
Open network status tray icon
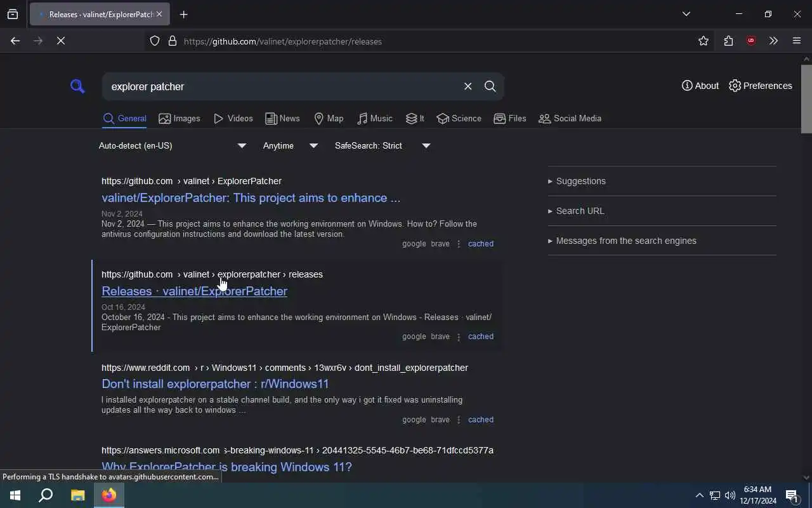[x=715, y=495]
